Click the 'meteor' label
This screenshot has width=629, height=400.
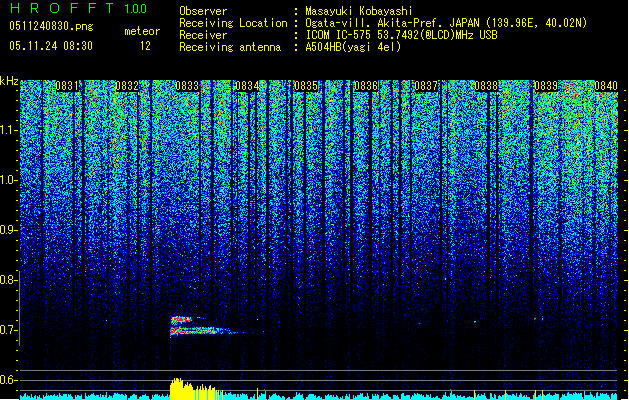[x=142, y=31]
